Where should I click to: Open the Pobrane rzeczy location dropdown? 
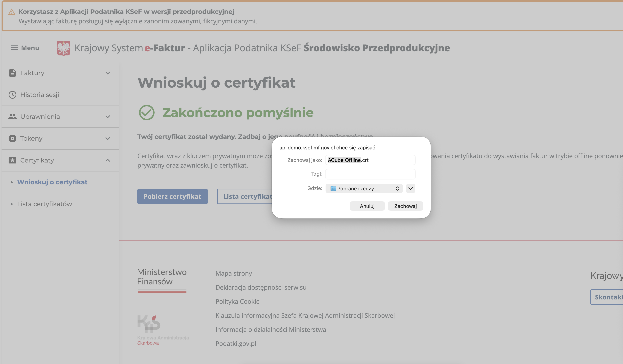point(364,189)
